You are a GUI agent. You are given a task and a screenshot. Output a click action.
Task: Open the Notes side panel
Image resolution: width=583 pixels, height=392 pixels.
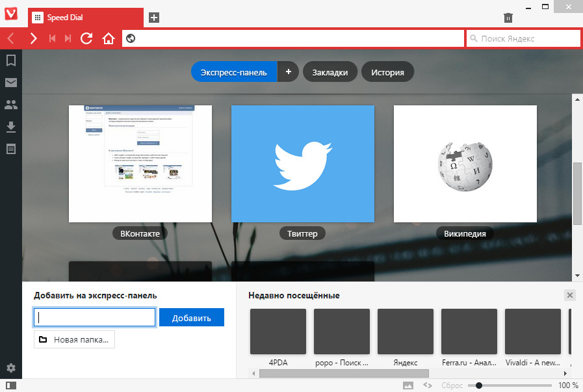11,149
